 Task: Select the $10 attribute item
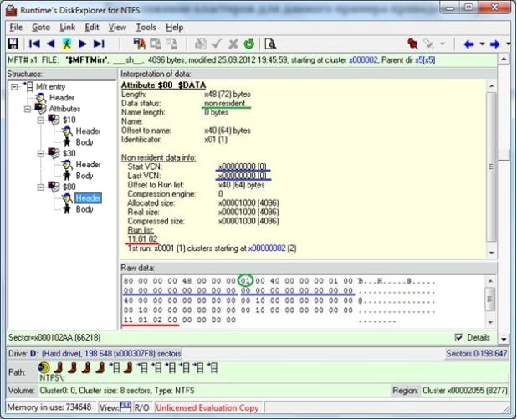69,120
